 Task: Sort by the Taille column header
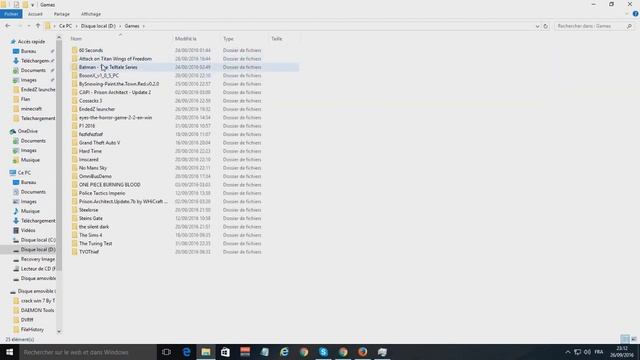pyautogui.click(x=284, y=39)
